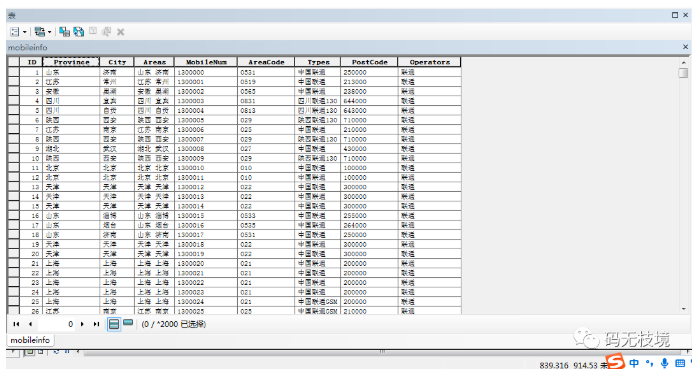Click the ID column header
Image resolution: width=700 pixels, height=378 pixels.
(x=31, y=62)
